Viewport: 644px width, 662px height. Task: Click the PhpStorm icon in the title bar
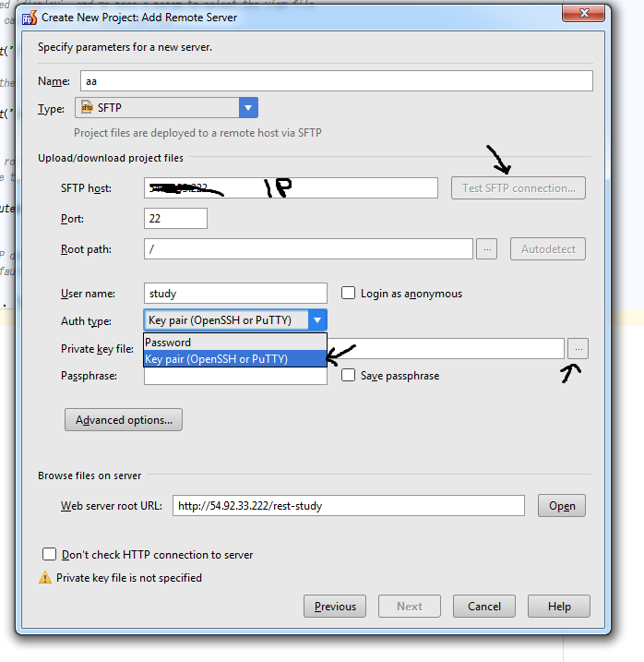click(x=30, y=18)
